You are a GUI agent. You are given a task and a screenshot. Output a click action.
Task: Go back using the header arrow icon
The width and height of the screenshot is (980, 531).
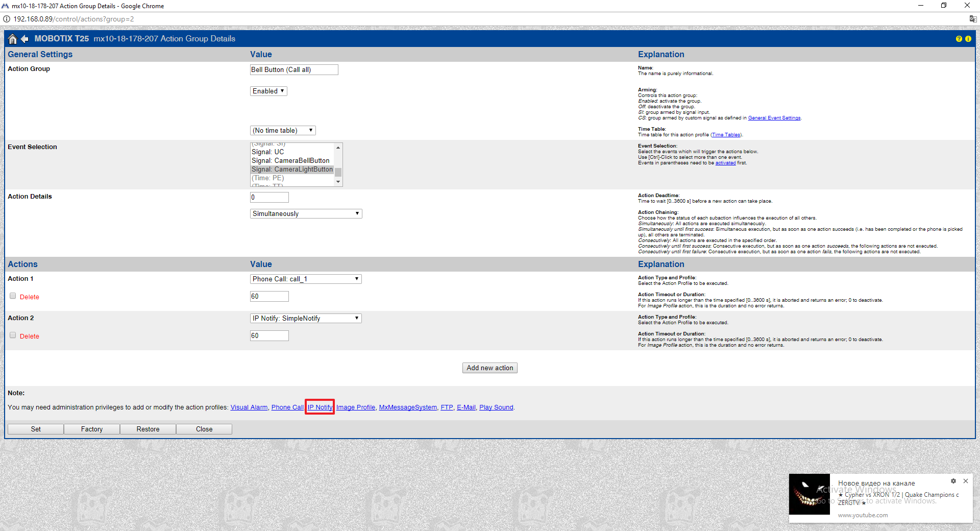click(x=24, y=39)
